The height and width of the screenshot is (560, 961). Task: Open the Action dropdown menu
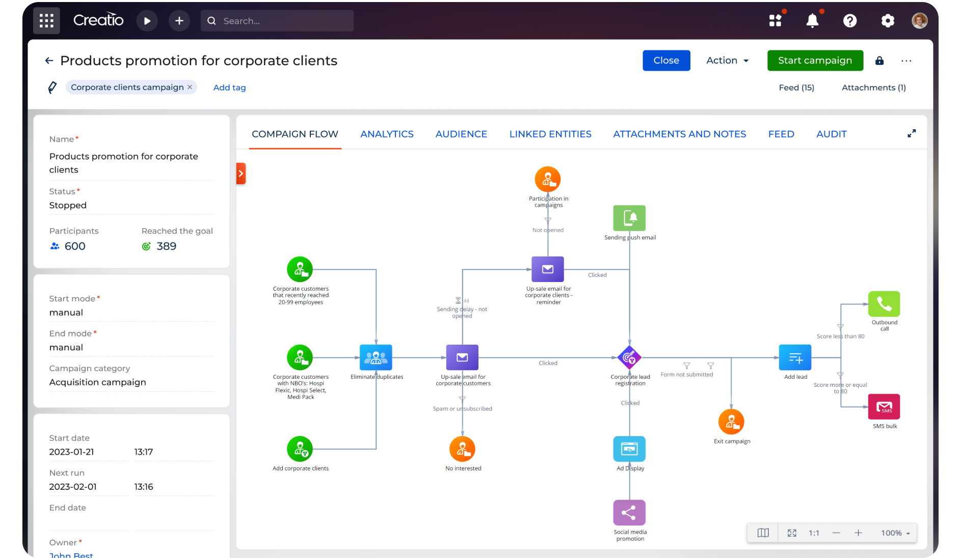coord(727,61)
